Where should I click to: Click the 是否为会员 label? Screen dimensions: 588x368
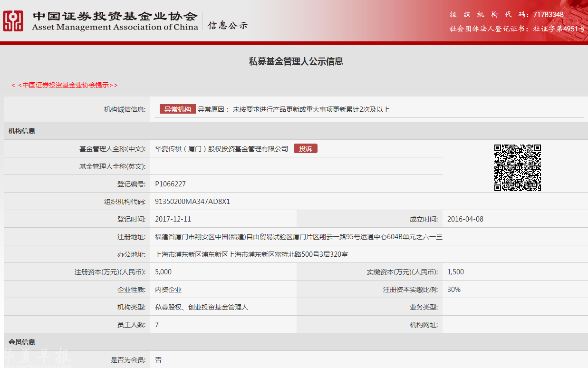(128, 360)
